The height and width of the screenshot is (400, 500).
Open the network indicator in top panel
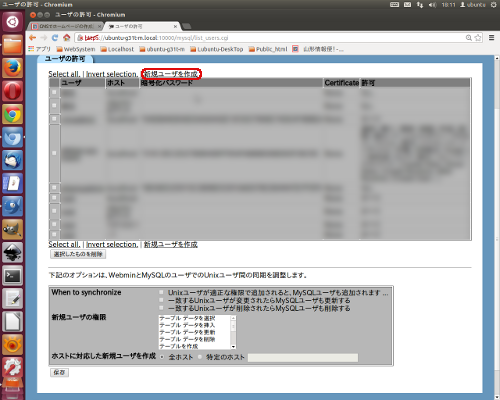click(x=420, y=5)
